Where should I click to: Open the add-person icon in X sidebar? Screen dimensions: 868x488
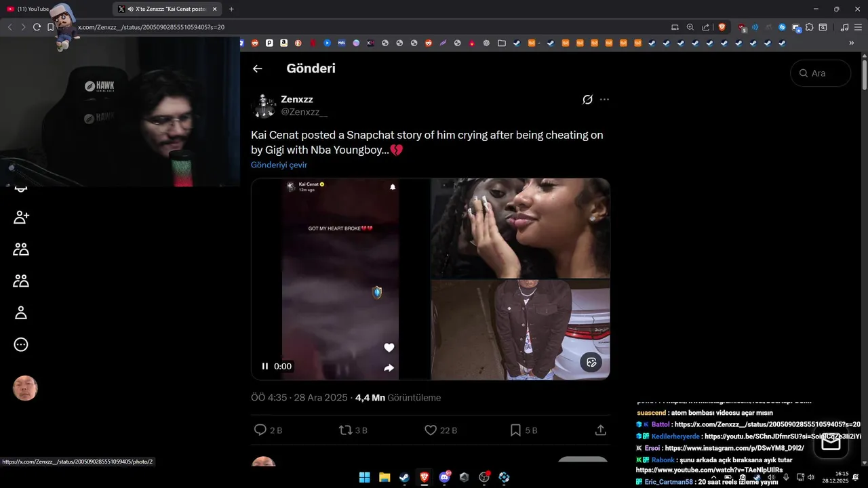(21, 218)
